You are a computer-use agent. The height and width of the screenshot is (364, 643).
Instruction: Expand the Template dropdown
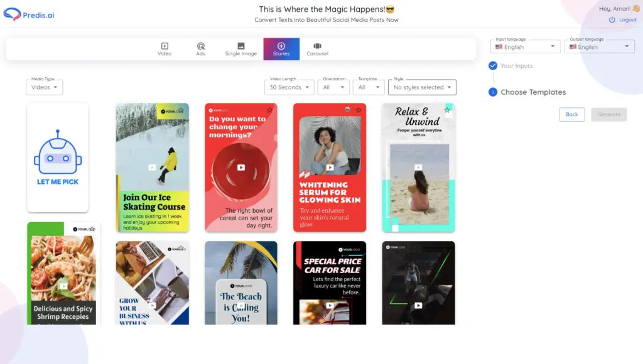point(369,87)
